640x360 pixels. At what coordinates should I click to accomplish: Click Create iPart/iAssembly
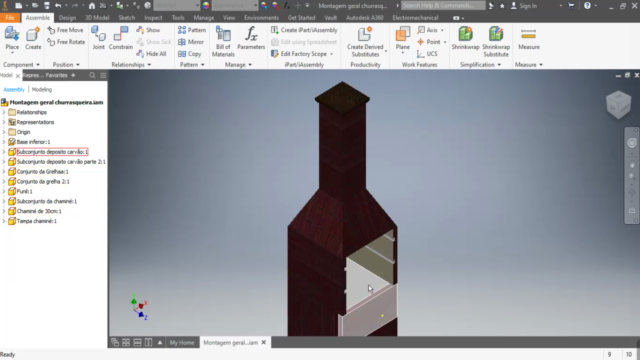tap(304, 30)
